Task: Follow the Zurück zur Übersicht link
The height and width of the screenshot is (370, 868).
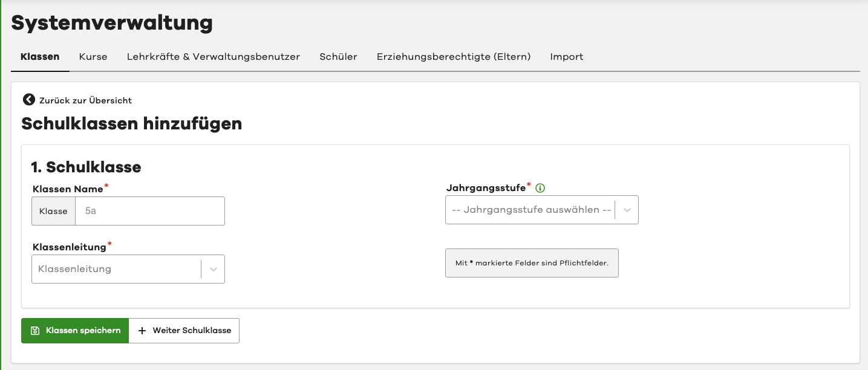Action: 85,100
